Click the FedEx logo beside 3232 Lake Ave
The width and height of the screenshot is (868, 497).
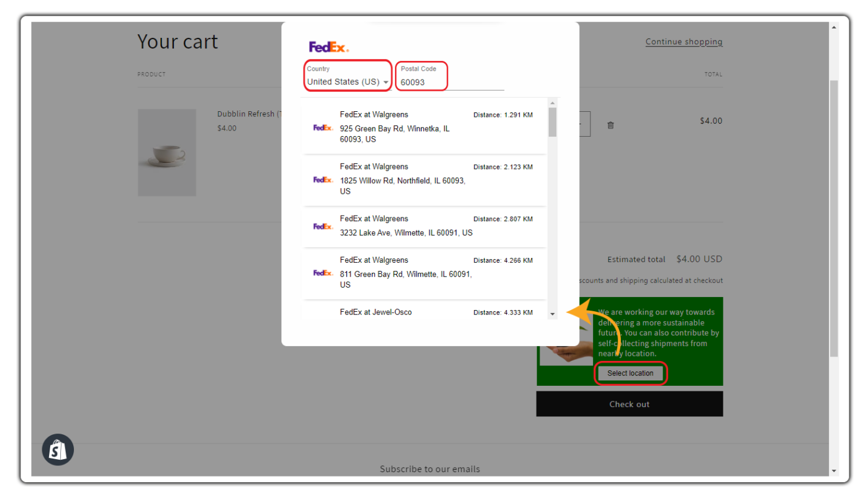[323, 227]
